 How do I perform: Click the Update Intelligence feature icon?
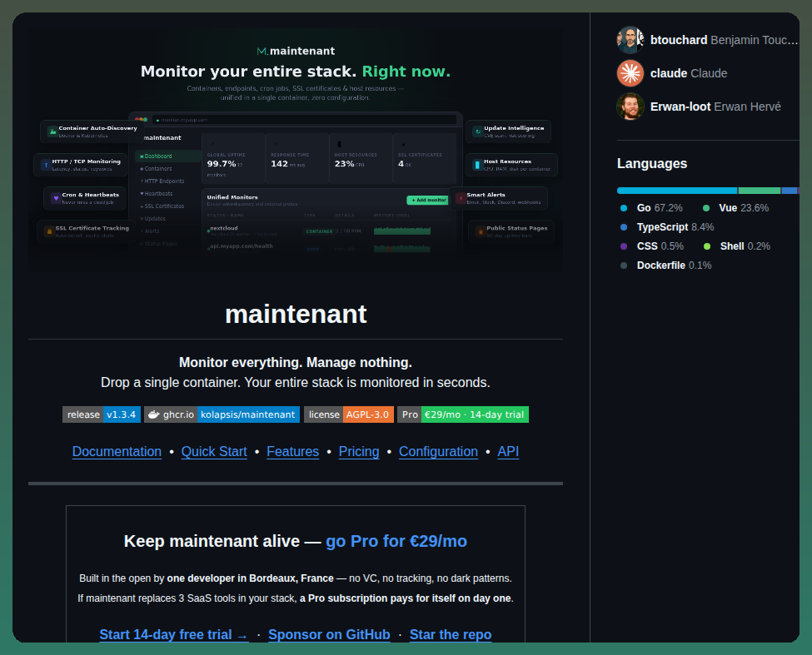(477, 131)
